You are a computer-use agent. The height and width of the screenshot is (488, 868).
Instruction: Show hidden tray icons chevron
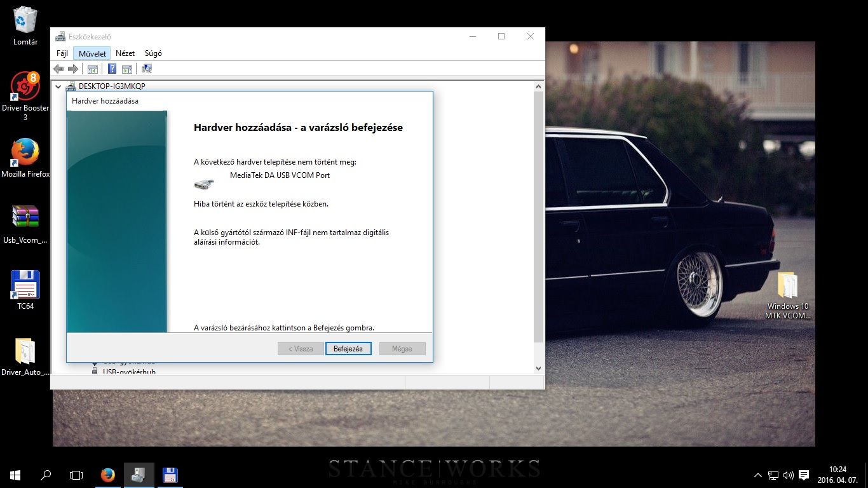click(758, 475)
